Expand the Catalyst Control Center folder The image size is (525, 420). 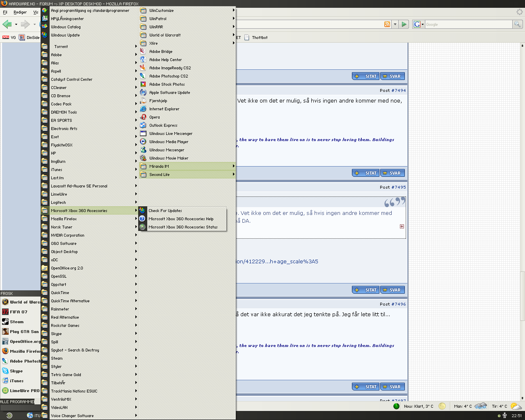tap(89, 80)
